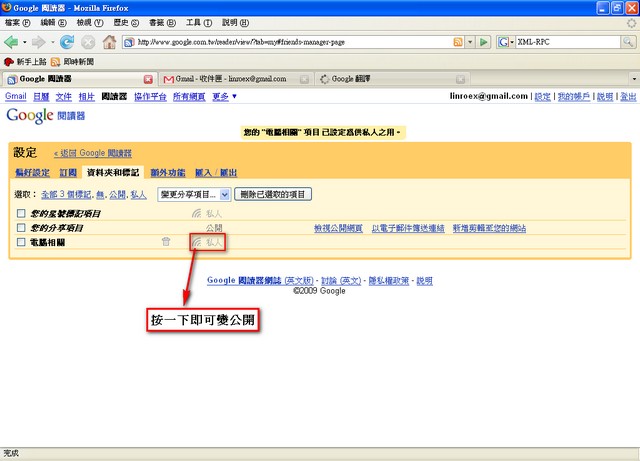This screenshot has width=640, height=461.
Task: Open the 工具 menu
Action: click(199, 23)
